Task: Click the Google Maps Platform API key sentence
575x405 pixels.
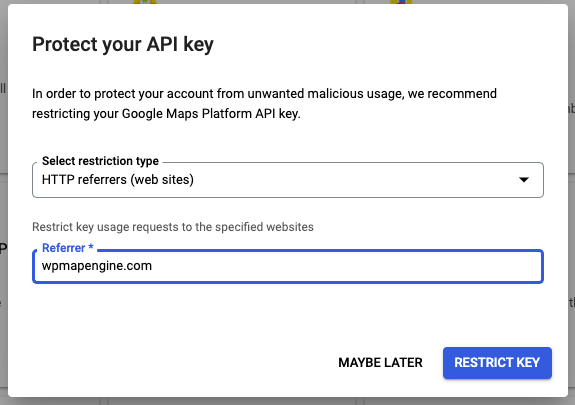Action: click(x=166, y=114)
